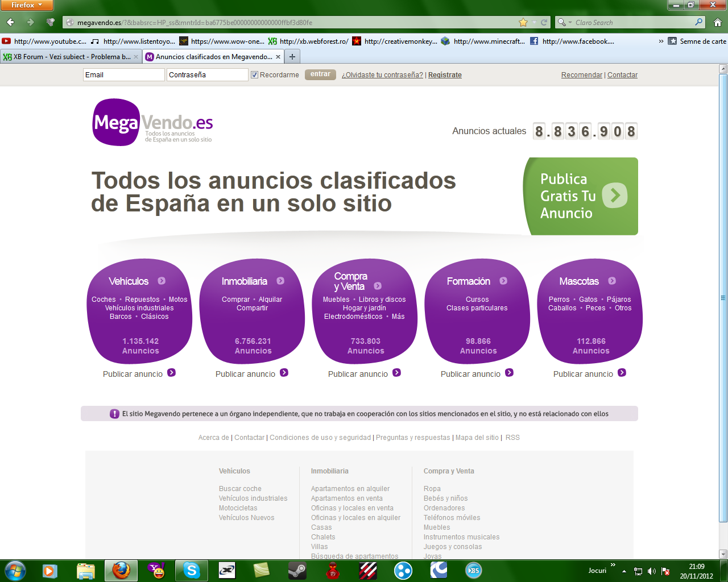Click the Mapa del sitio footer link

click(477, 438)
